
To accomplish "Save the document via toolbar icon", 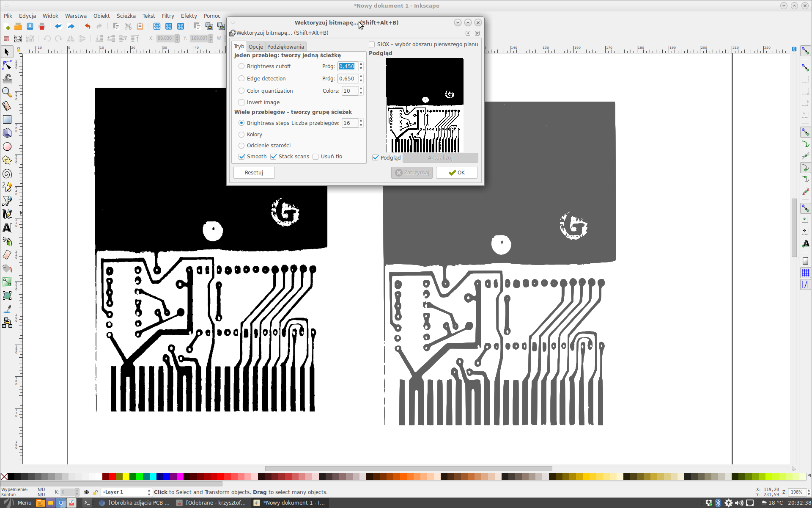I will [30, 27].
